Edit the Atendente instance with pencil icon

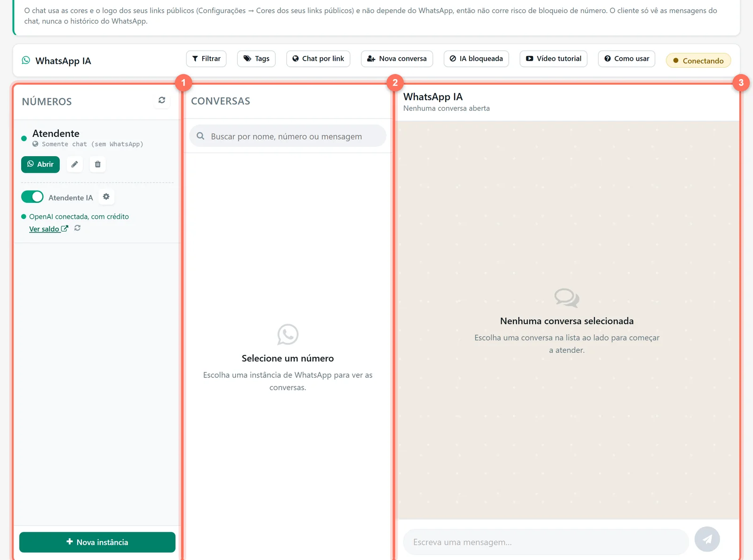coord(74,164)
